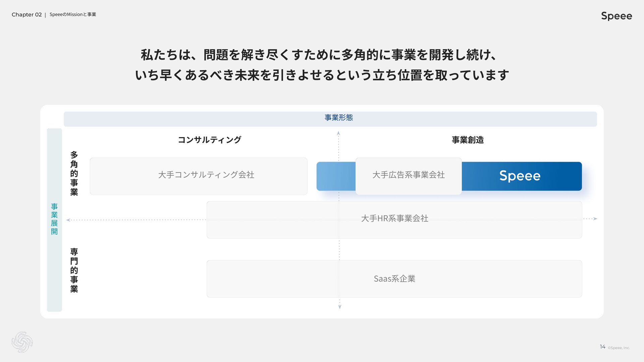Click the left arrowhead on horizontal axis
This screenshot has width=644, height=362.
tap(68, 220)
